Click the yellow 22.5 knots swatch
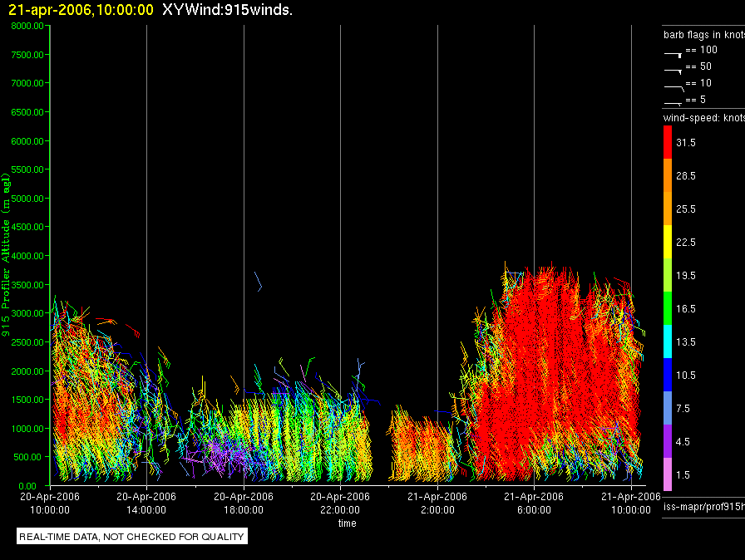 pyautogui.click(x=668, y=242)
